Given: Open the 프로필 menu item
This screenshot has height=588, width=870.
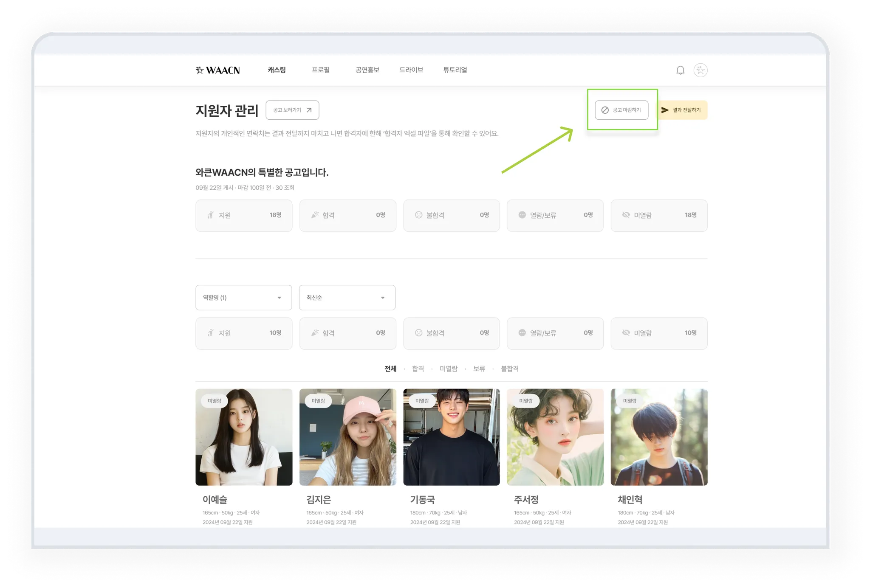Looking at the screenshot, I should pos(321,70).
